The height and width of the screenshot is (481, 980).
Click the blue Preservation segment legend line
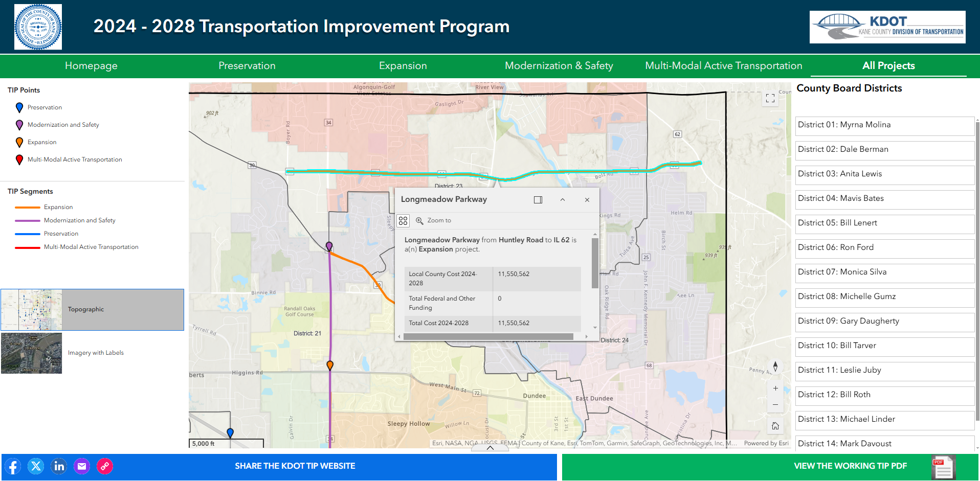click(28, 234)
